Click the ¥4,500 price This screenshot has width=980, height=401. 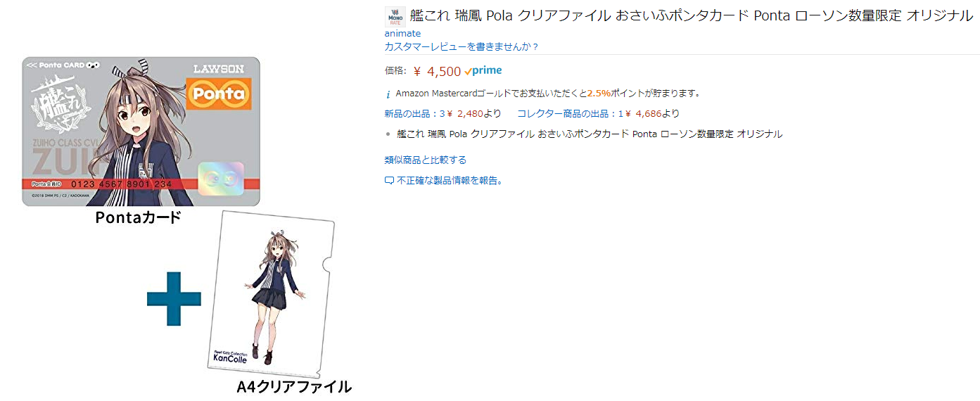click(x=437, y=71)
